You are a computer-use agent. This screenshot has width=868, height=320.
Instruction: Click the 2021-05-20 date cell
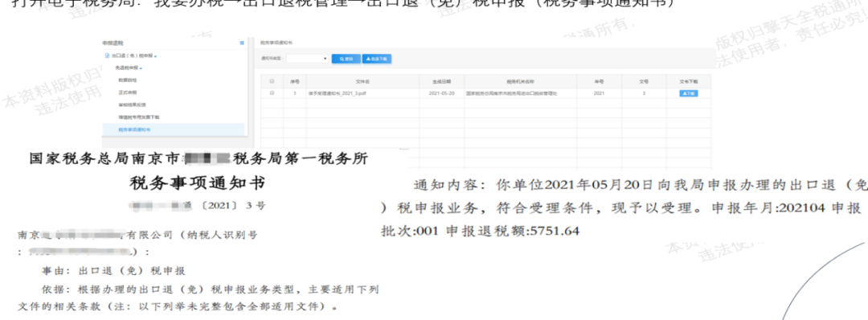442,93
